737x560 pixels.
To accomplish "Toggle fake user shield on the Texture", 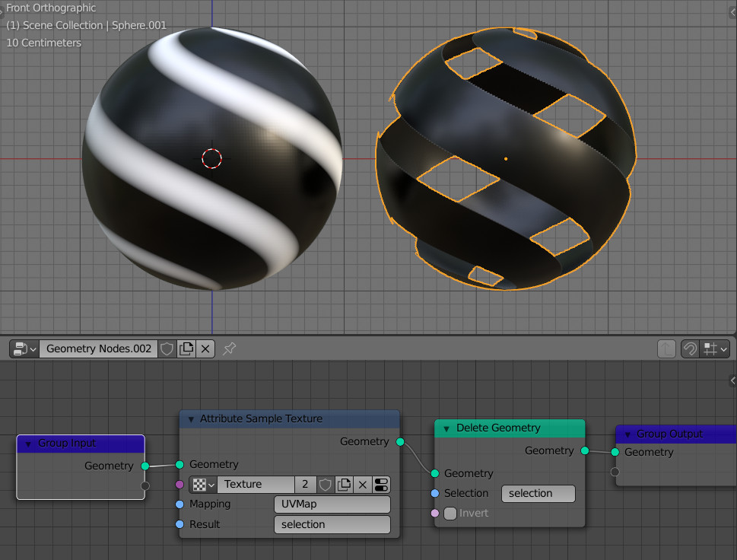I will point(326,485).
